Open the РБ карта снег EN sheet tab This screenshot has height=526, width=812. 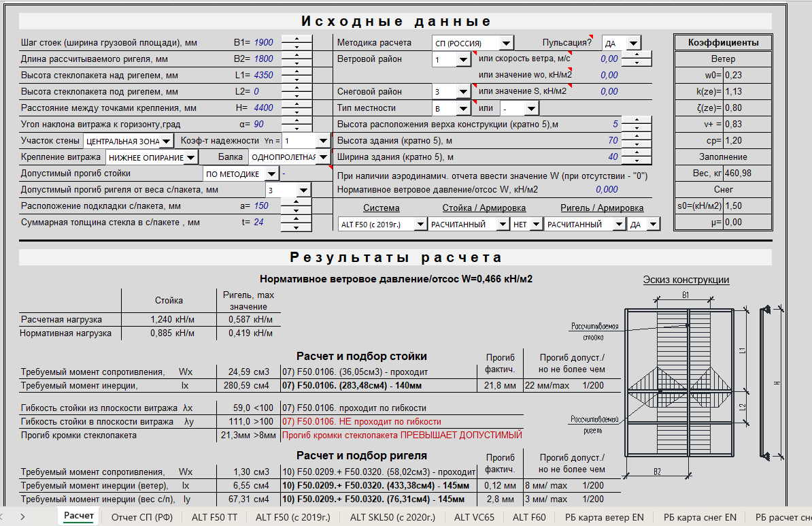tap(700, 516)
